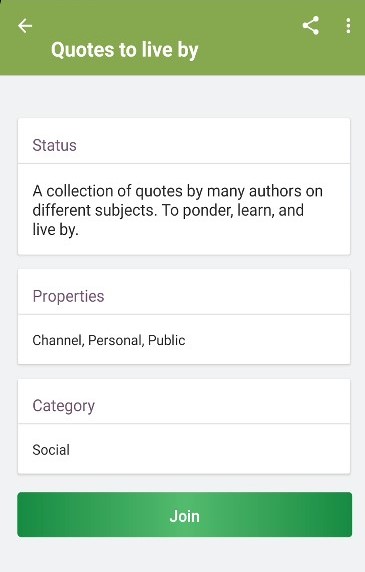Select the Properties section header

68,296
